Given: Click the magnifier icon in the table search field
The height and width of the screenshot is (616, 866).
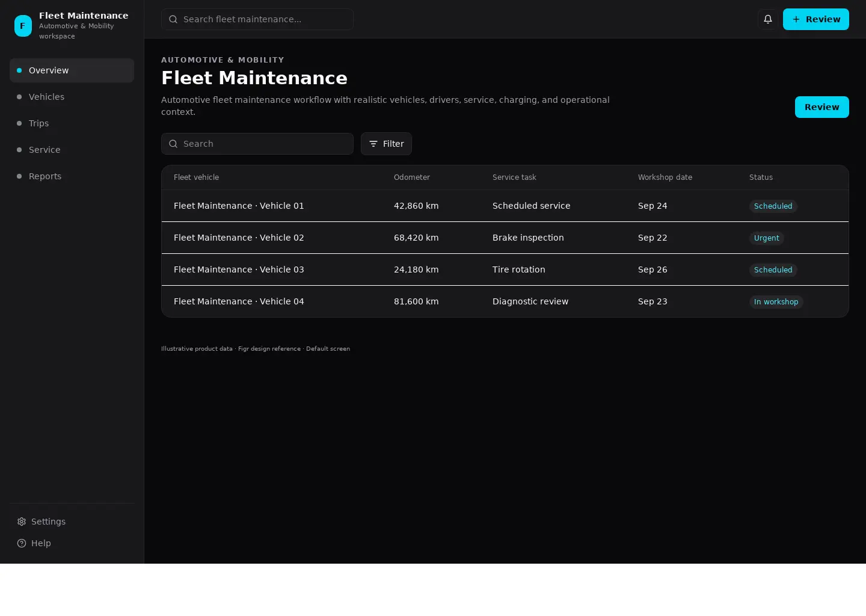Looking at the screenshot, I should click(173, 144).
